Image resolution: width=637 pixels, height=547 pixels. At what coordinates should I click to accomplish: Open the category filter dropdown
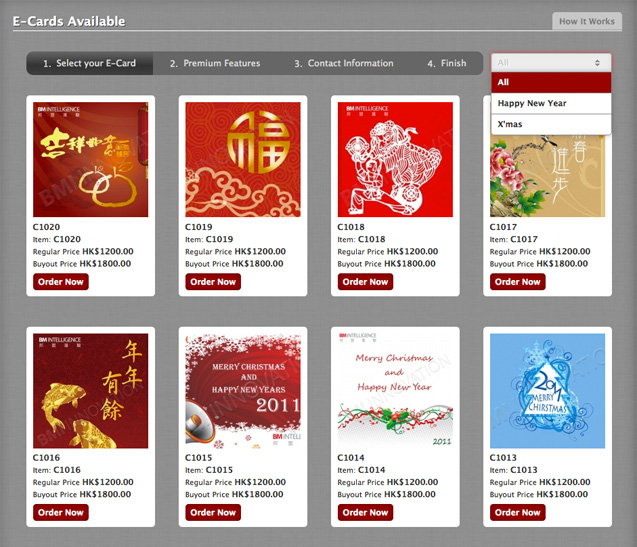(551, 63)
